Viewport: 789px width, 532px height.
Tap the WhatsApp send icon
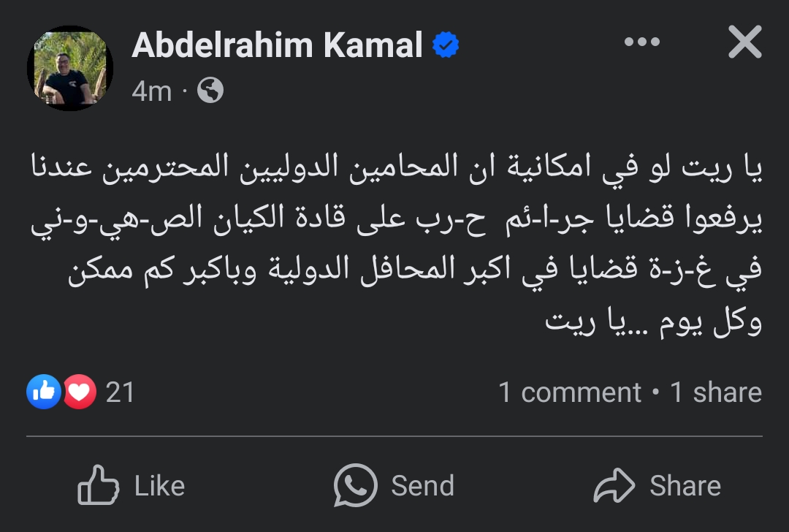(355, 486)
